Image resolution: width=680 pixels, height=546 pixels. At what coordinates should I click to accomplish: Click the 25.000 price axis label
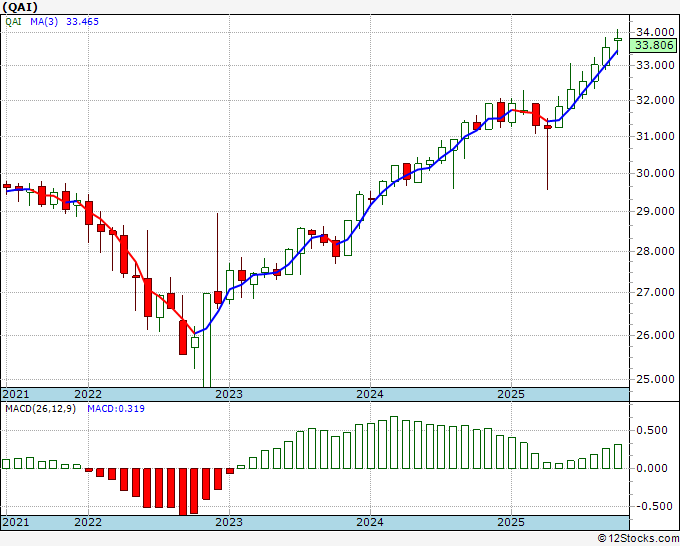[x=655, y=379]
